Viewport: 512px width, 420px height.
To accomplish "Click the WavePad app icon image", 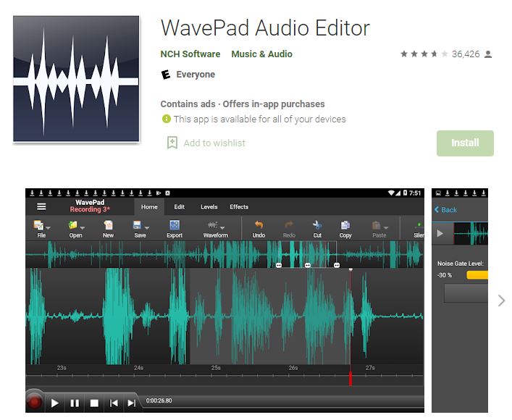I will coord(76,79).
